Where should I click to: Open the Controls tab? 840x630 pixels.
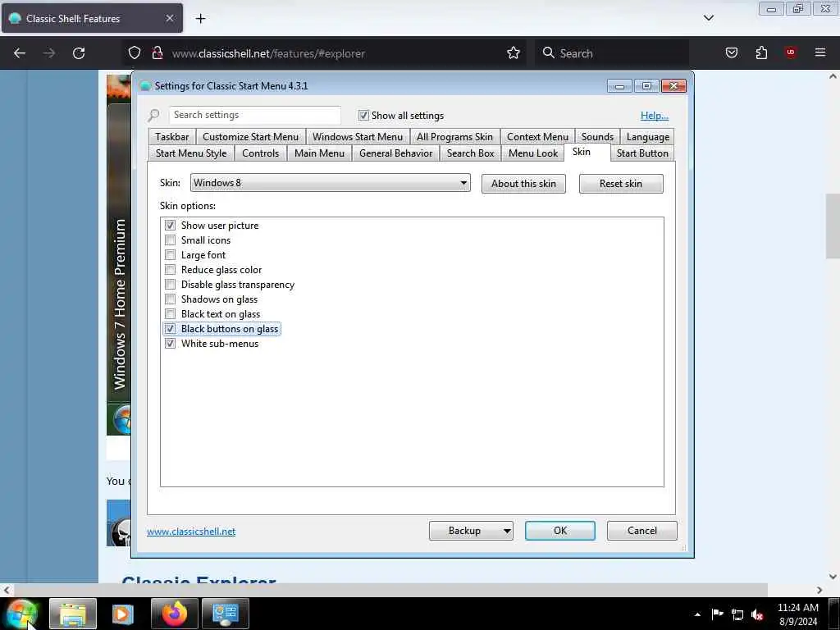tap(260, 153)
